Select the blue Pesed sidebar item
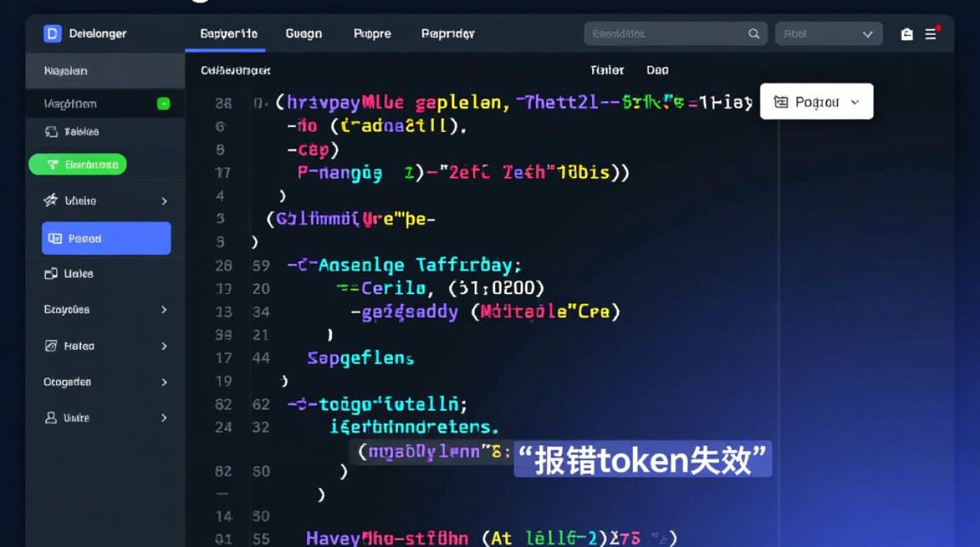Screen dimensions: 980x547 [106, 238]
